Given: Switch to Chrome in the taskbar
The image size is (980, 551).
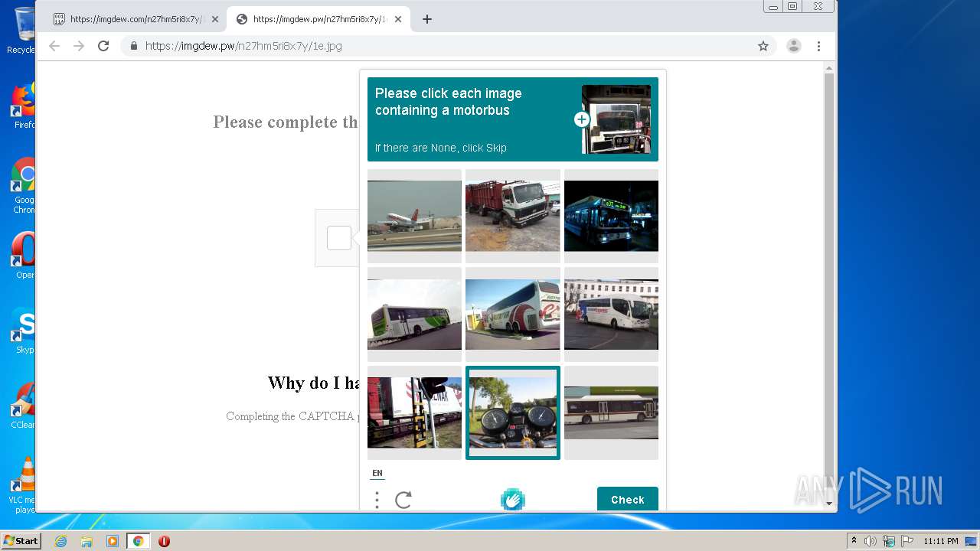Looking at the screenshot, I should point(138,541).
